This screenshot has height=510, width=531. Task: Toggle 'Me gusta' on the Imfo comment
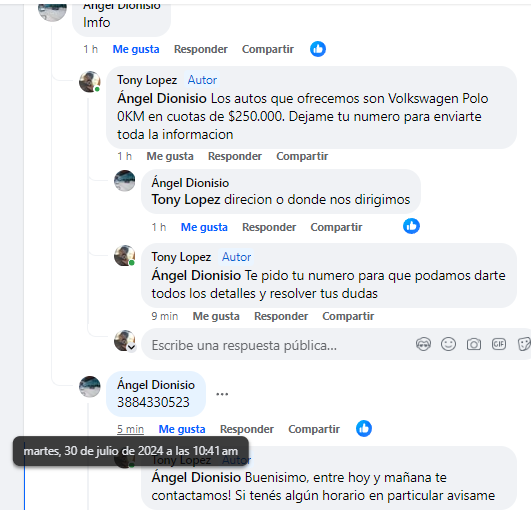click(x=136, y=49)
